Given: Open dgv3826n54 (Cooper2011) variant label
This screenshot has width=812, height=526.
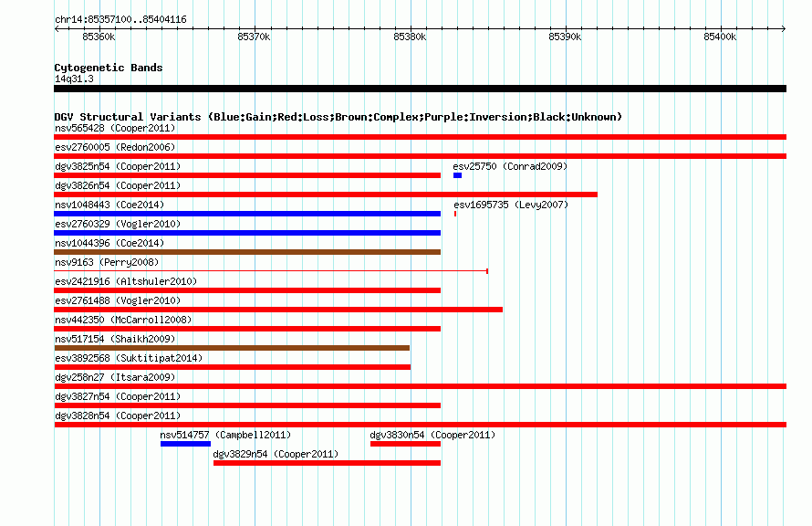Looking at the screenshot, I should pyautogui.click(x=118, y=185).
